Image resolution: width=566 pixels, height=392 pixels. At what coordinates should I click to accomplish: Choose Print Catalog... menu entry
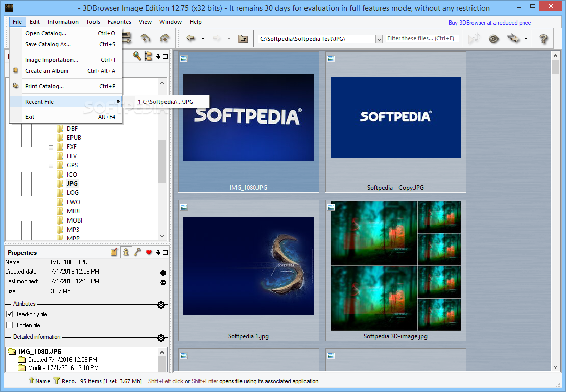66,86
